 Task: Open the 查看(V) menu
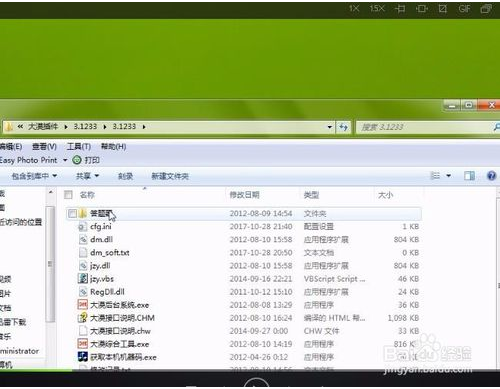44,147
